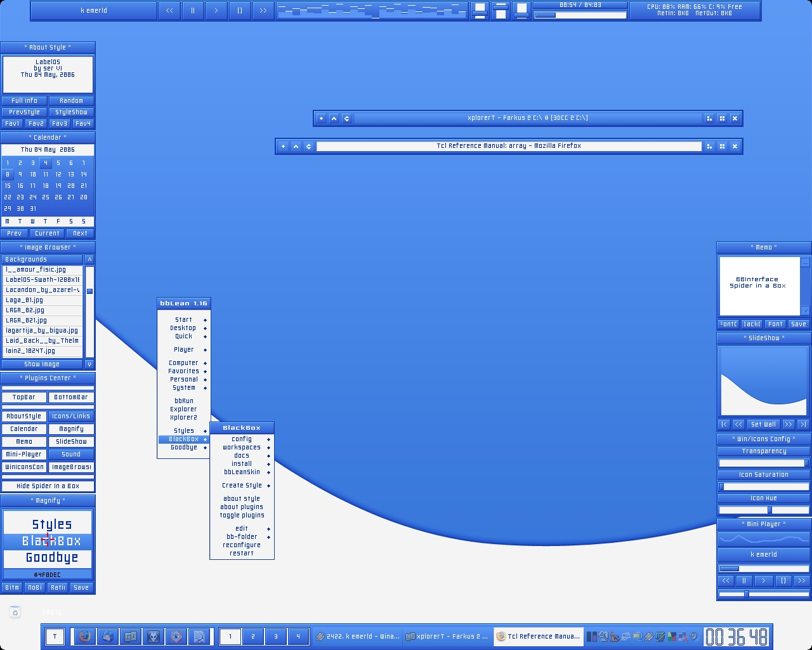
Task: Toggle the TopBar plugin
Action: (x=24, y=397)
